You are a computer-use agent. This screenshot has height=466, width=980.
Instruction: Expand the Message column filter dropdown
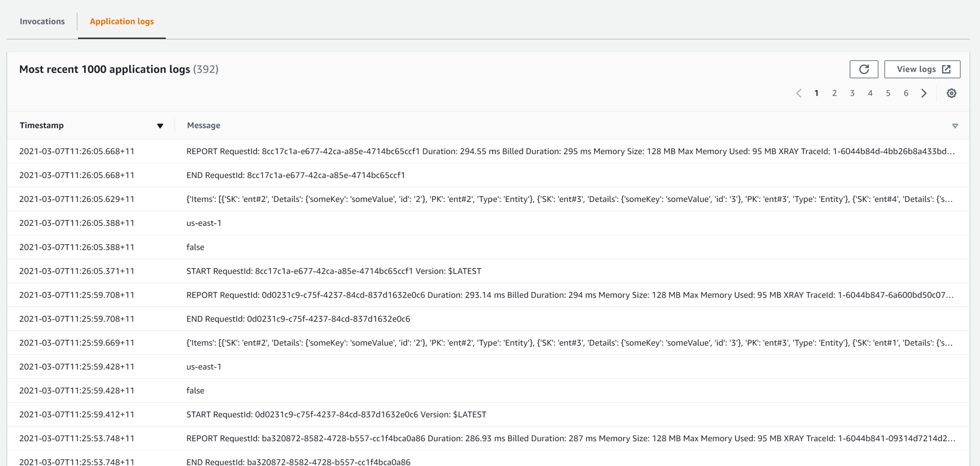coord(956,125)
